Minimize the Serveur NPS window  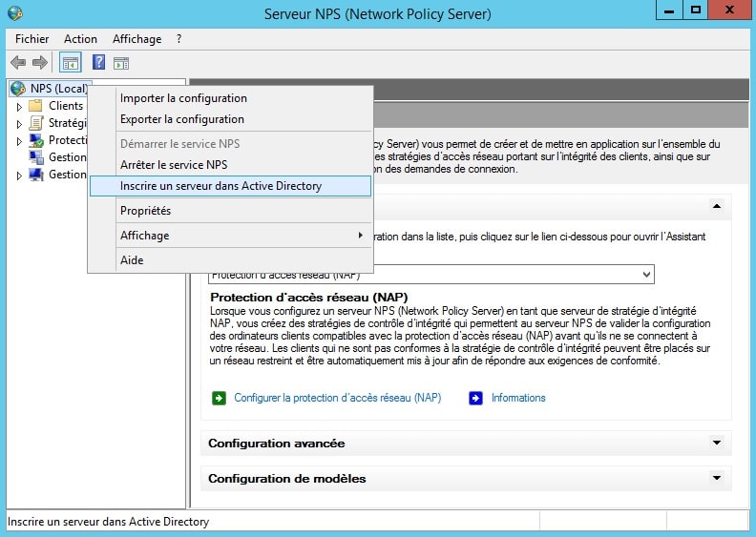pyautogui.click(x=669, y=10)
